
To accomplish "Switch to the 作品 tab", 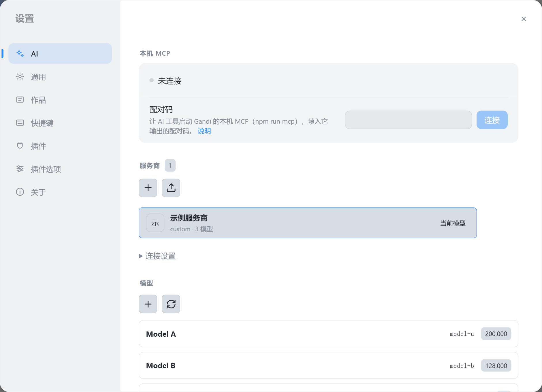I will click(x=60, y=100).
